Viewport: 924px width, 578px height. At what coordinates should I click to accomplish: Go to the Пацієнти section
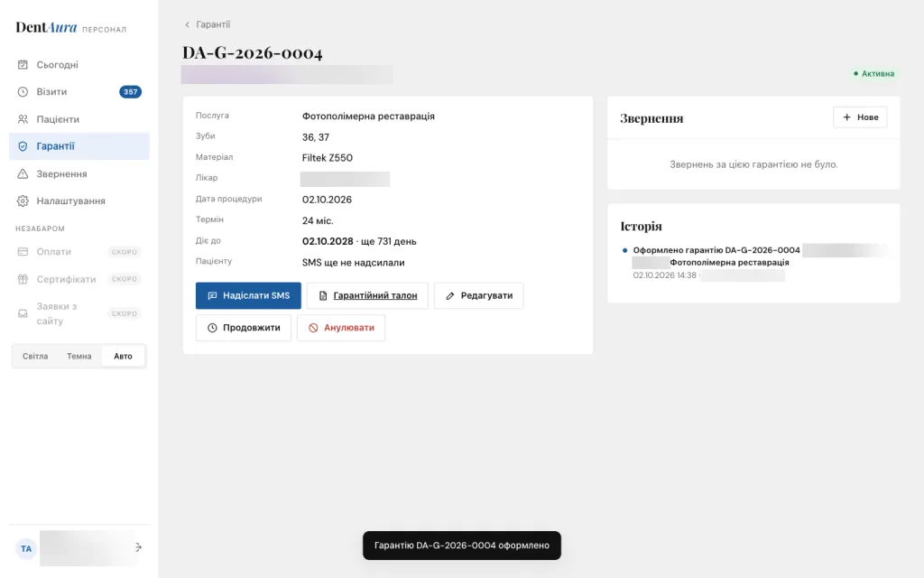79,119
